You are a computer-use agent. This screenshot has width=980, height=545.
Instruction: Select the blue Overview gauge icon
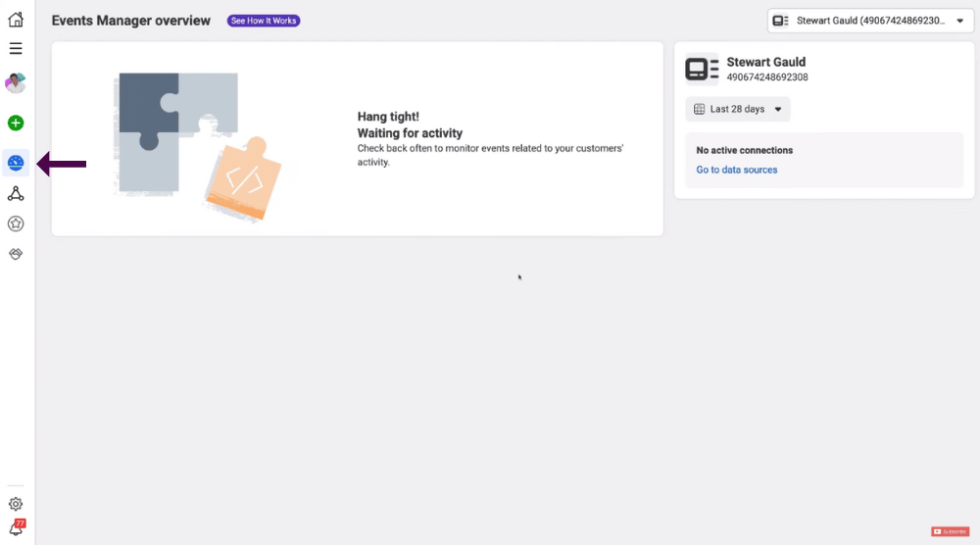[16, 163]
